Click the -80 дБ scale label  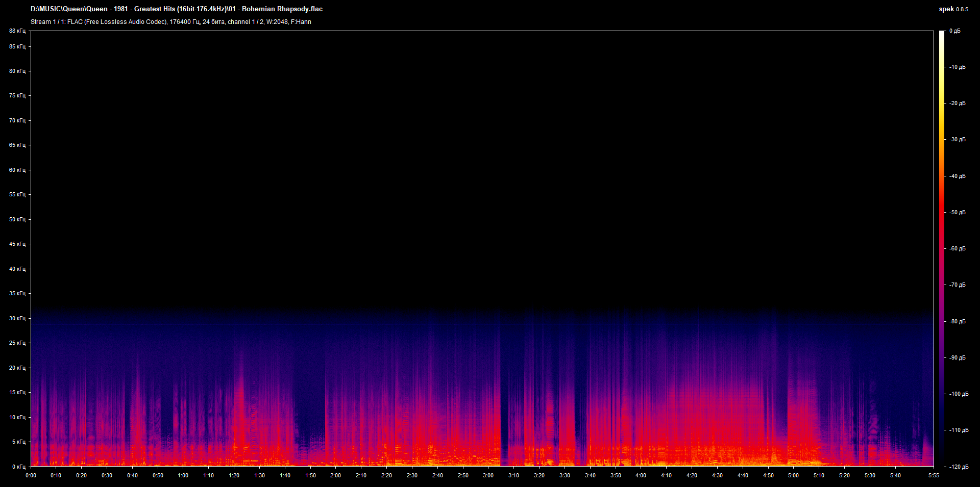tap(958, 322)
